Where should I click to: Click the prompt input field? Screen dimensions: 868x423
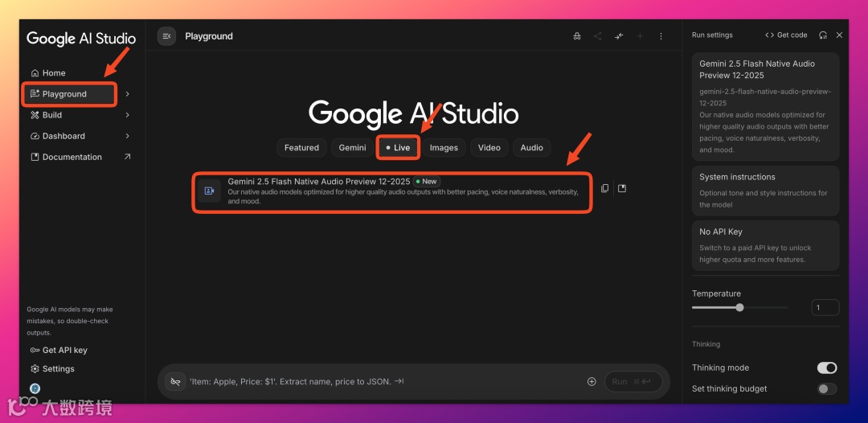[382, 381]
